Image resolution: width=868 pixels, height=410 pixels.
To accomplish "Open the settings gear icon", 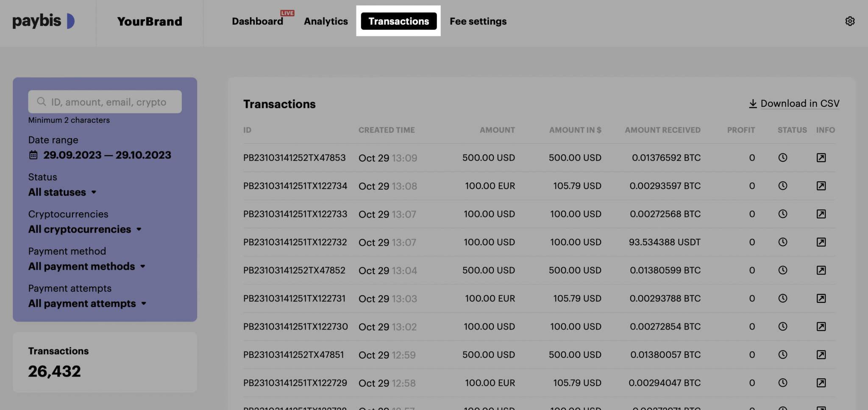I will (x=850, y=21).
